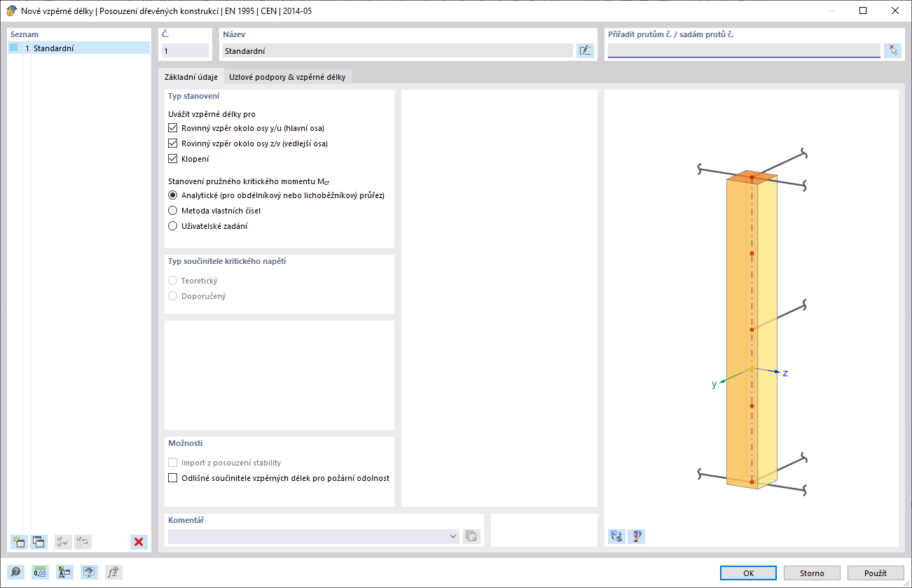Click the copy item icon in Seznam toolbar
The width and height of the screenshot is (912, 588).
pos(39,542)
